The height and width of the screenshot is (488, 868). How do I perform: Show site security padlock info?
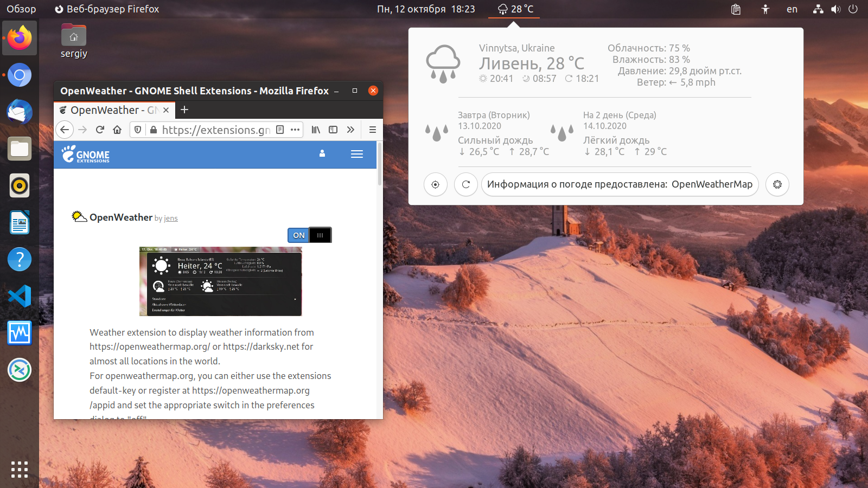point(153,130)
